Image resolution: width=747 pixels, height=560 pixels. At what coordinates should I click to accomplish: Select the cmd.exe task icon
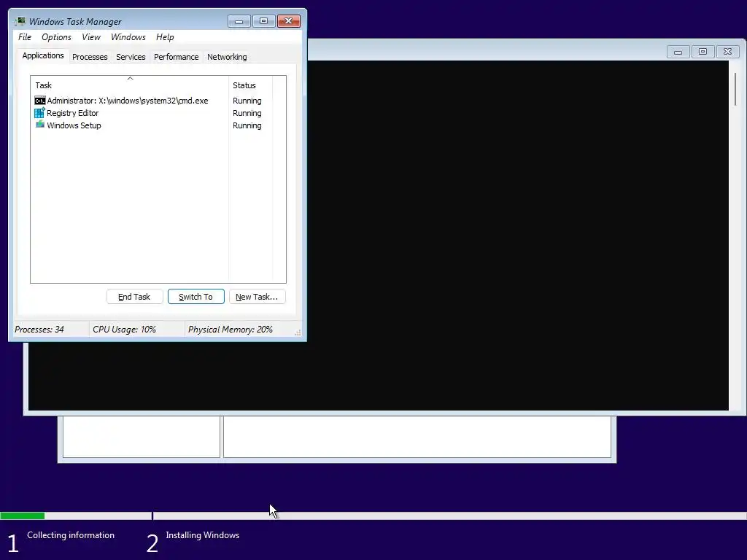pos(40,101)
